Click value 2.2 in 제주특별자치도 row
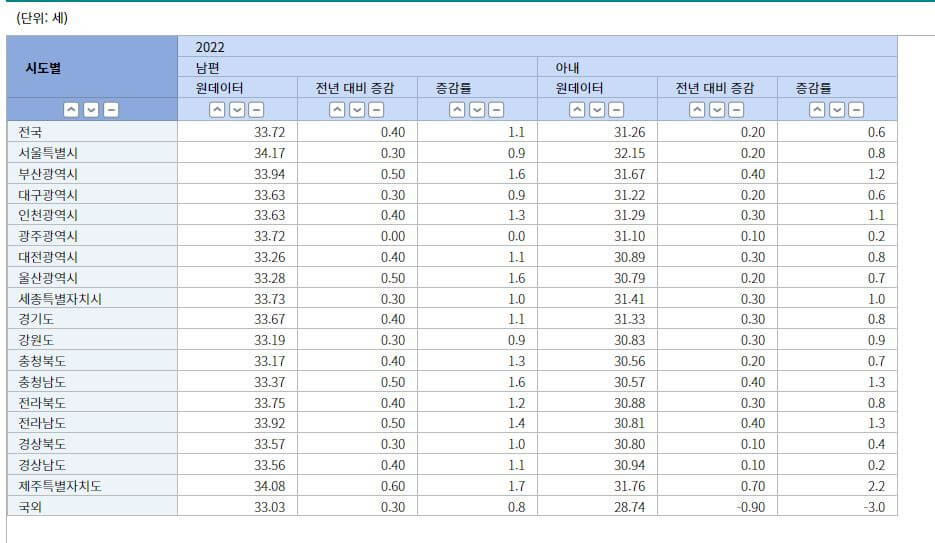The height and width of the screenshot is (543, 935). [877, 486]
